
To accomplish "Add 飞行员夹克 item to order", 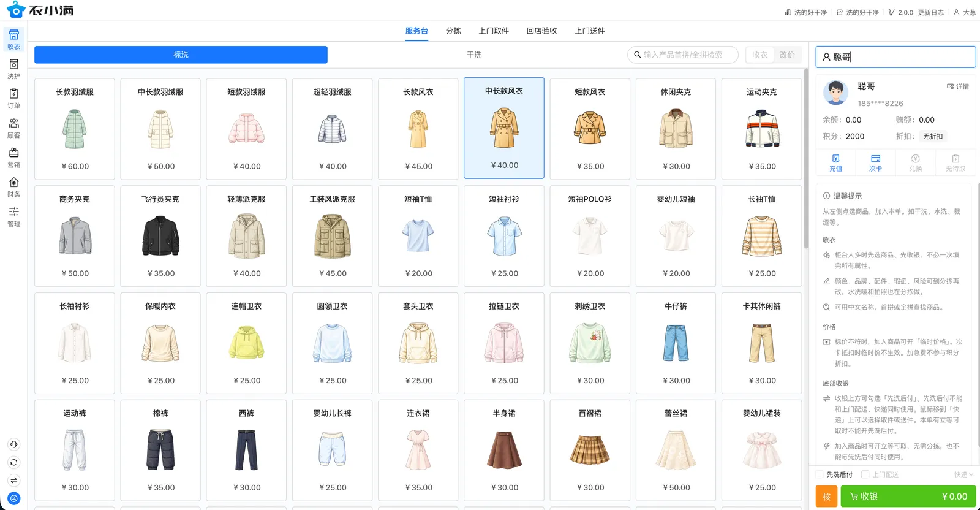I will [x=160, y=236].
